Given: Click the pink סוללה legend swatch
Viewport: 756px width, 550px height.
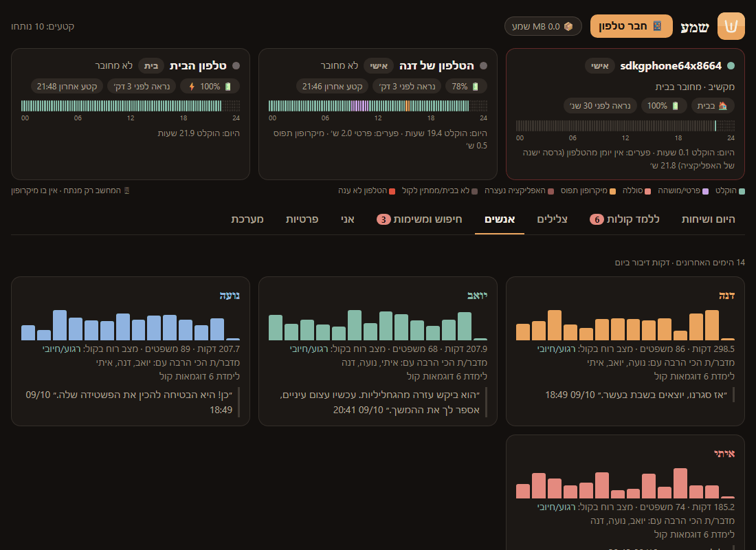Looking at the screenshot, I should pyautogui.click(x=647, y=191).
